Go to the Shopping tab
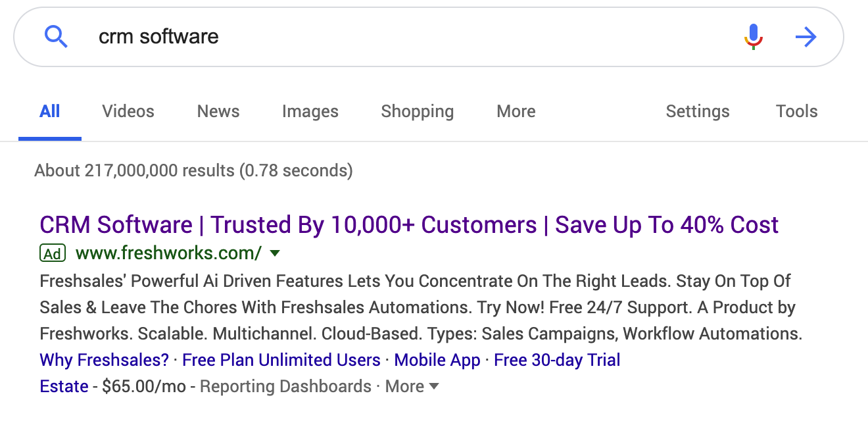Screen dimensions: 868x429 point(417,112)
